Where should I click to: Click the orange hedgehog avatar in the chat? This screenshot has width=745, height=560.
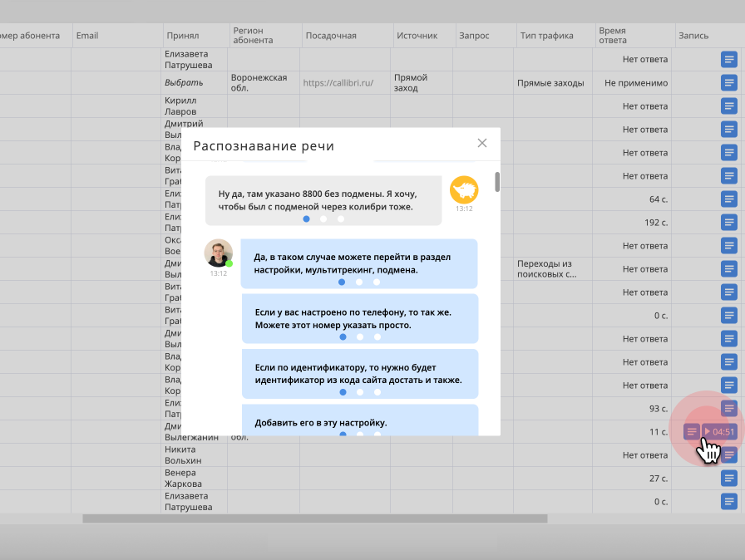464,189
